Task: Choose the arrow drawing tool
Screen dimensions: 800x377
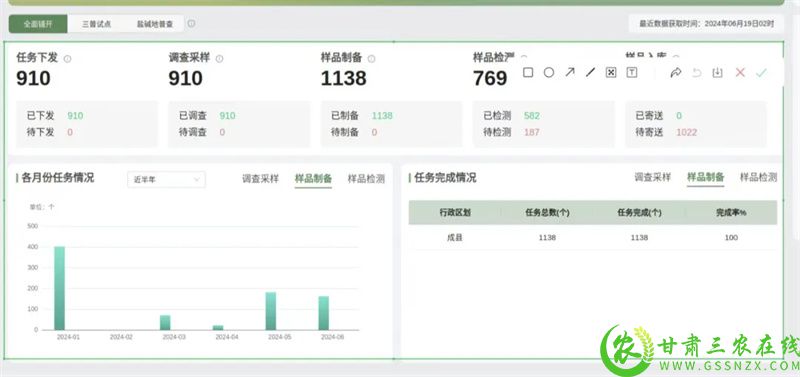Action: [569, 72]
